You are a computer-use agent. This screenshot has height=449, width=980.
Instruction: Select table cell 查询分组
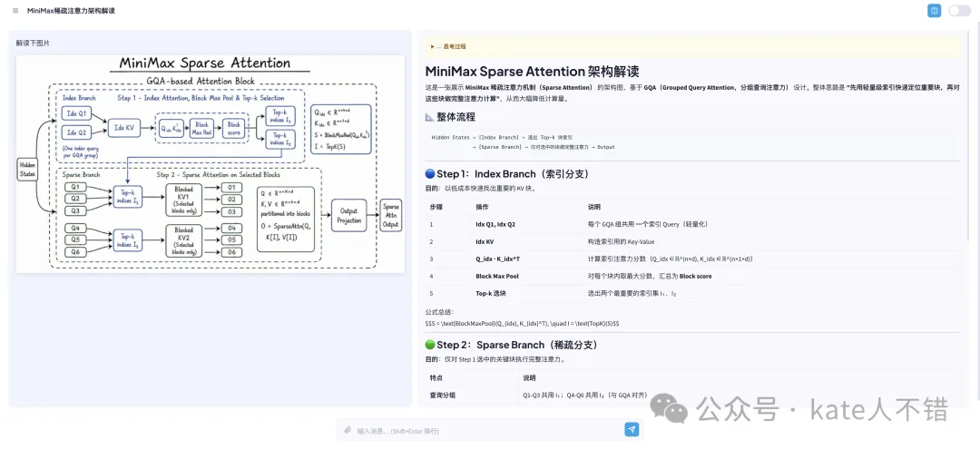pyautogui.click(x=441, y=395)
